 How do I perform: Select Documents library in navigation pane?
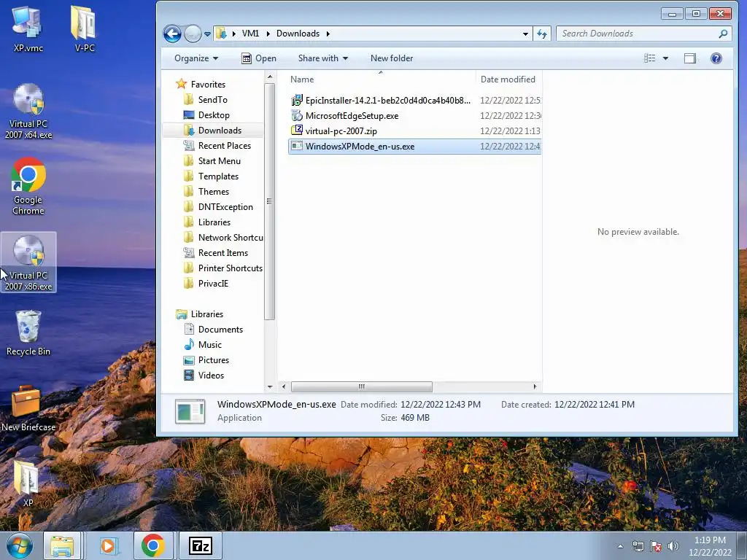point(220,329)
